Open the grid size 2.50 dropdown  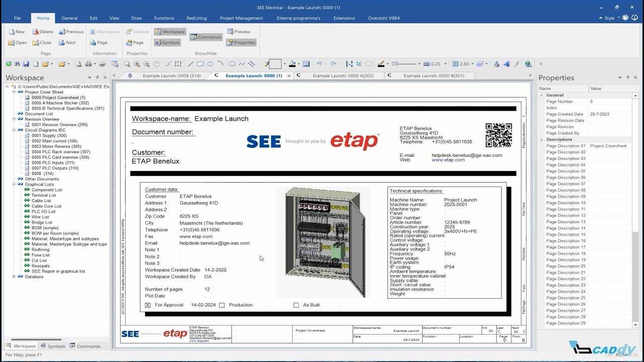click(x=473, y=64)
